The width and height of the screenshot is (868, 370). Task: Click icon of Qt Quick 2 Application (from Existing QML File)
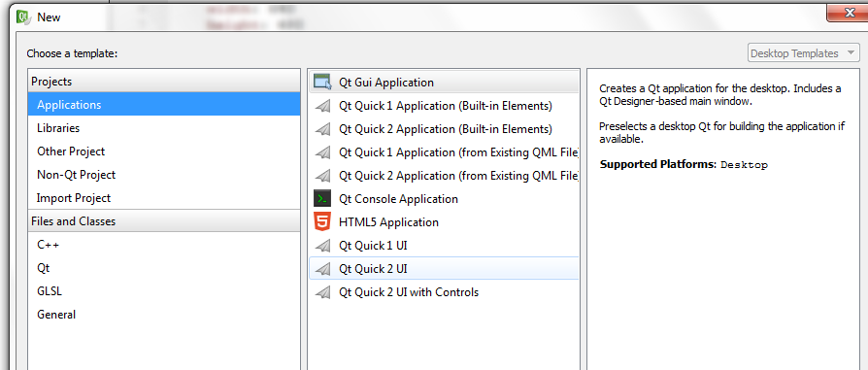(322, 176)
